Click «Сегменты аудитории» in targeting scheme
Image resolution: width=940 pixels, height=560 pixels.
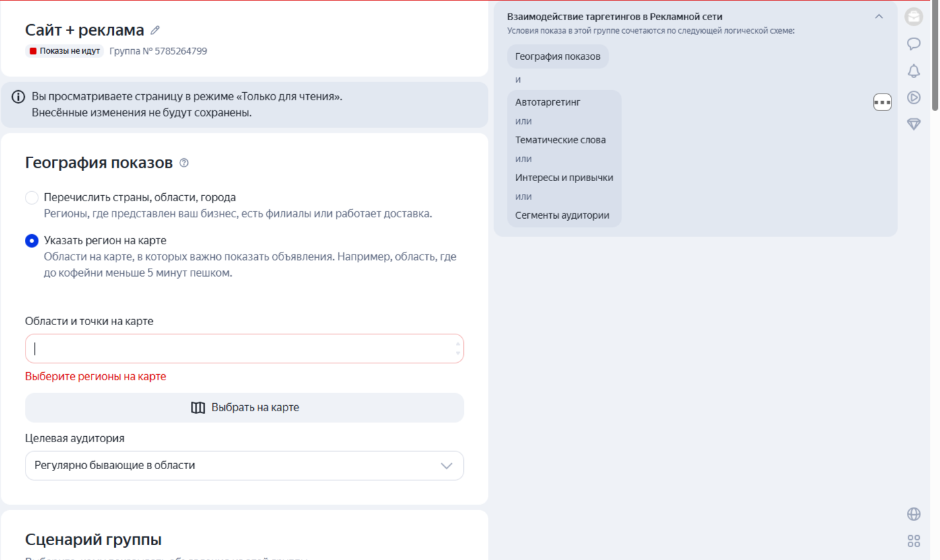(x=562, y=215)
